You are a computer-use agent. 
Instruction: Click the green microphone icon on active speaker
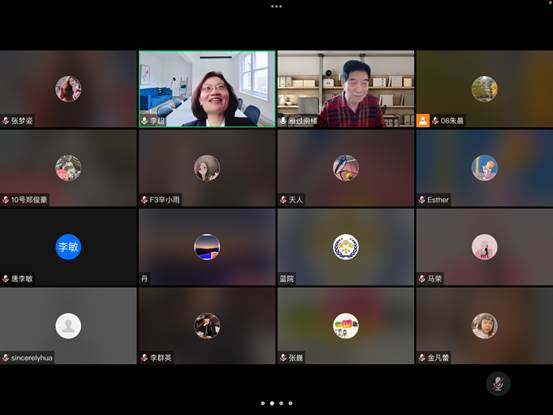(144, 121)
